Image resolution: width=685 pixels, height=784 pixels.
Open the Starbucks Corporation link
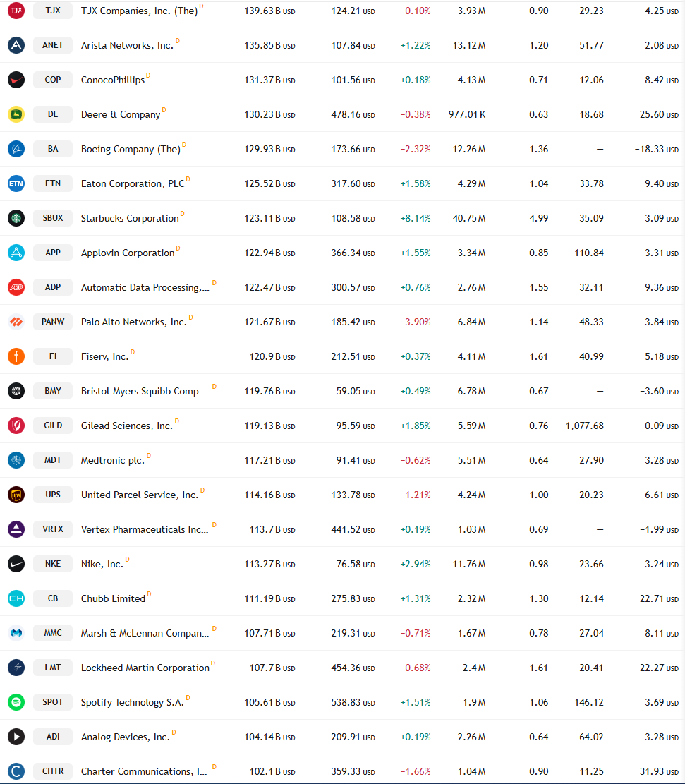pyautogui.click(x=130, y=218)
